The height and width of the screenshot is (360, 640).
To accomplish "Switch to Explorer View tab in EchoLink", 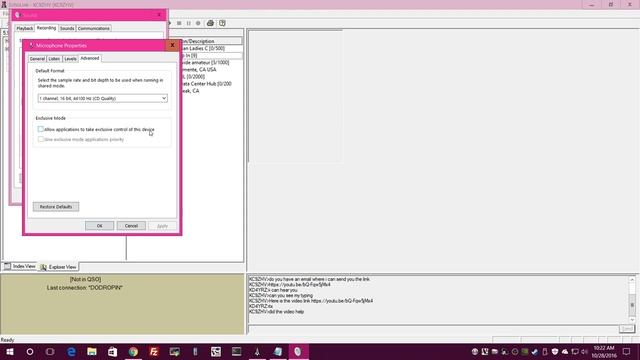I will pyautogui.click(x=58, y=267).
